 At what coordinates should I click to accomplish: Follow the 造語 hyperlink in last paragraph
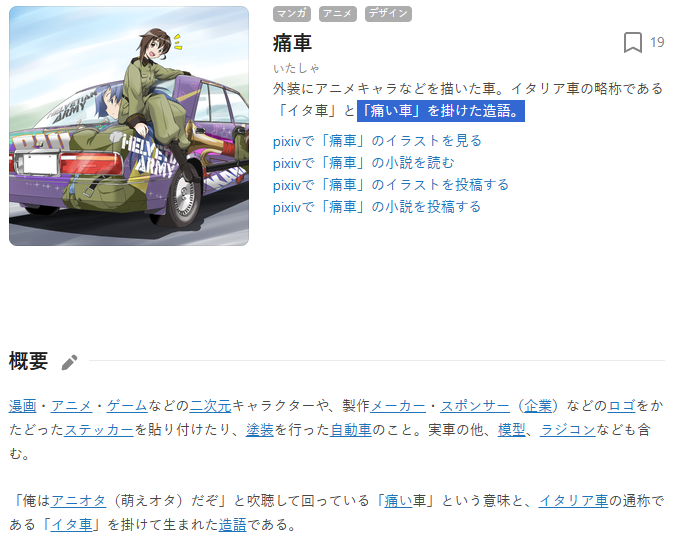tap(232, 525)
